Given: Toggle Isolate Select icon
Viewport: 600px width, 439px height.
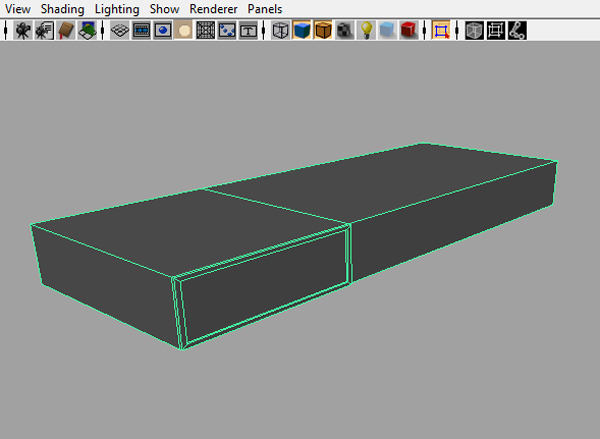Looking at the screenshot, I should tap(441, 30).
